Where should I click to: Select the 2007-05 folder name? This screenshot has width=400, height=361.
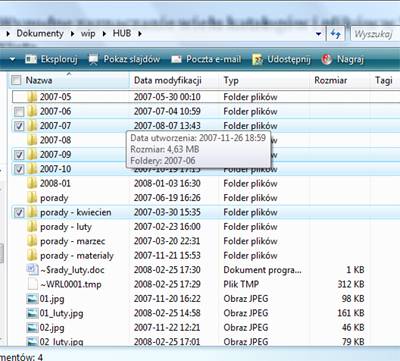55,97
